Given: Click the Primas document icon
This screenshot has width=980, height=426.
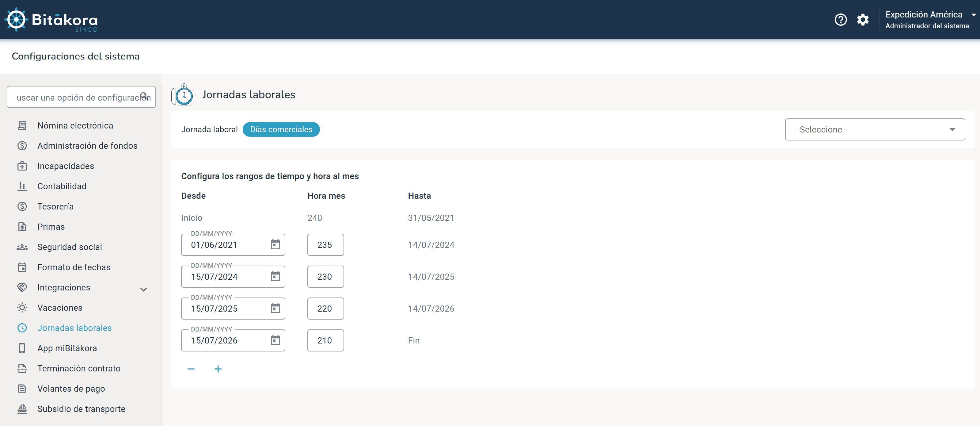Looking at the screenshot, I should (x=22, y=227).
